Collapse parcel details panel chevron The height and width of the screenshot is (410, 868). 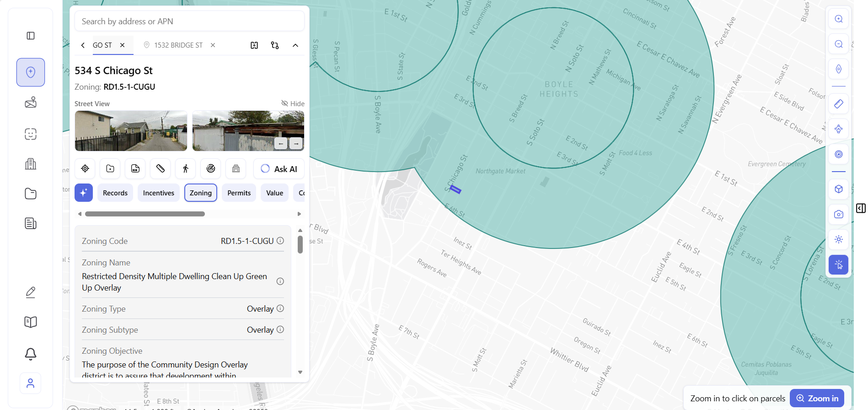click(x=295, y=45)
